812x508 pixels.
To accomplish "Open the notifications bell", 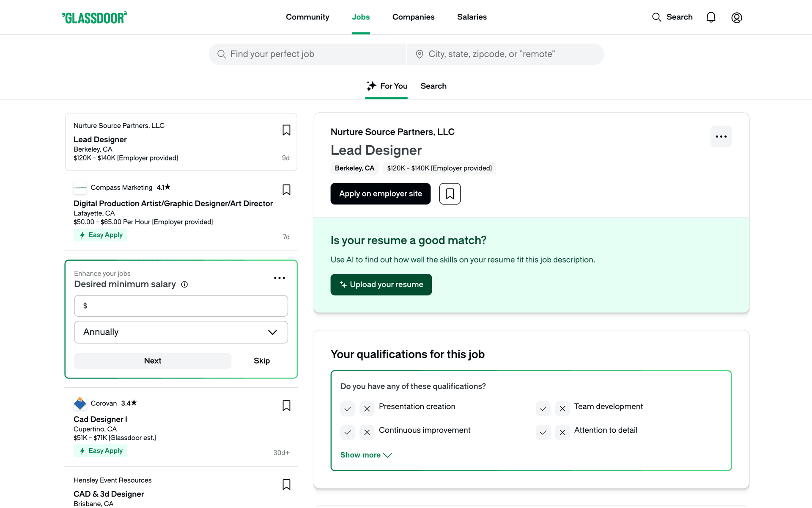I will 711,17.
